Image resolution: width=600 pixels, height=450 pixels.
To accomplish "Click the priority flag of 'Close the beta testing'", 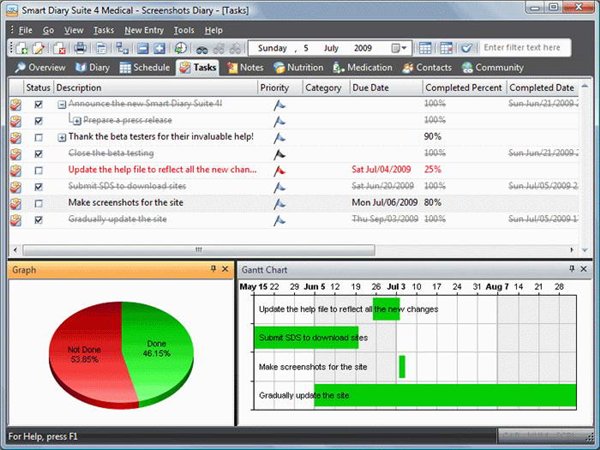I will [x=279, y=154].
